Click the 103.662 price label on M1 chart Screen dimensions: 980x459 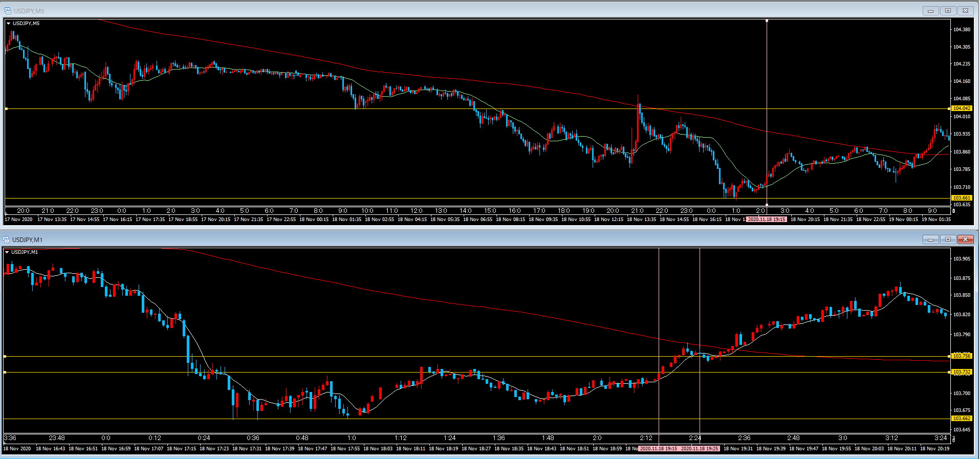click(961, 419)
